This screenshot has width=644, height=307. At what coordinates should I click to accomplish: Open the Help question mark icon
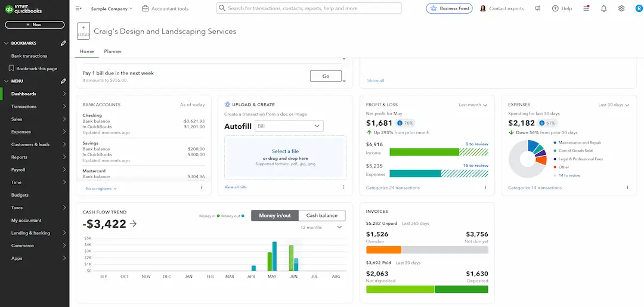click(x=555, y=8)
